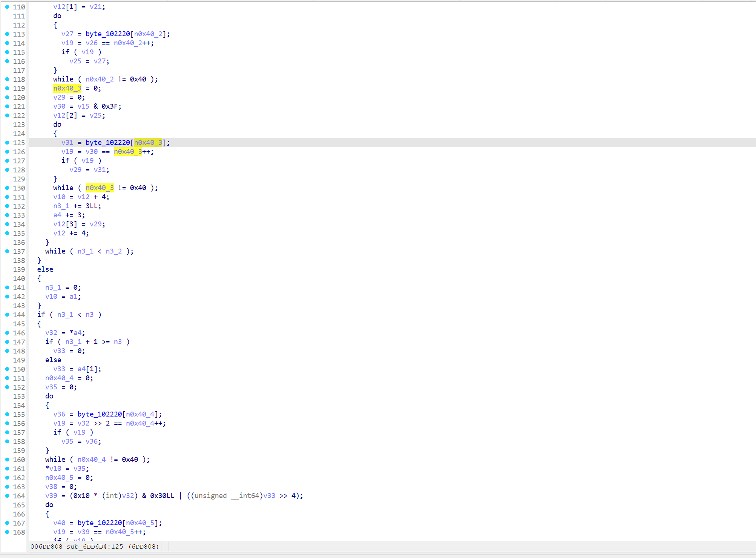Select (int) cast on line 164

(112, 496)
